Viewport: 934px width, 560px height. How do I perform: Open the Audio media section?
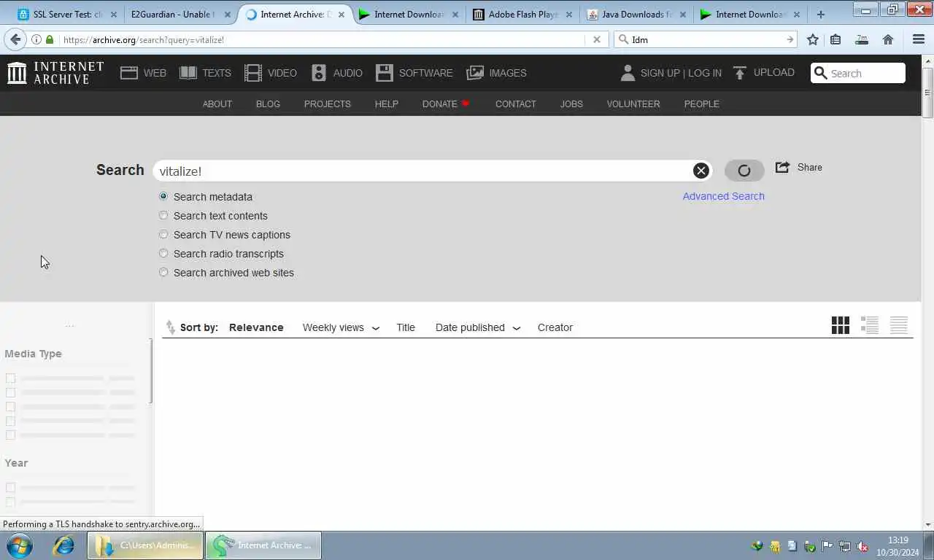(x=336, y=73)
